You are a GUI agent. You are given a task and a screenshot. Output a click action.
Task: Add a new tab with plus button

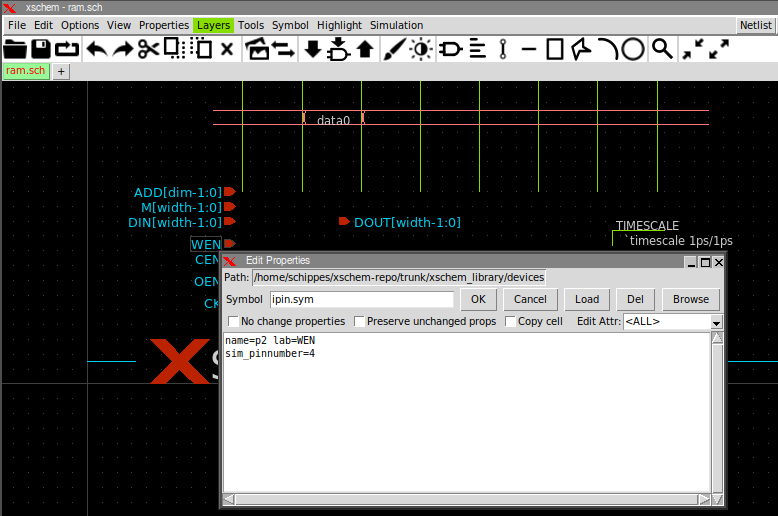(x=61, y=71)
